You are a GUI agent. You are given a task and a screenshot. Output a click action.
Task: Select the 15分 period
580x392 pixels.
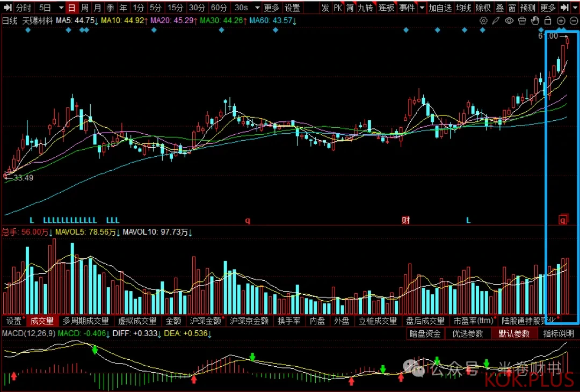175,8
